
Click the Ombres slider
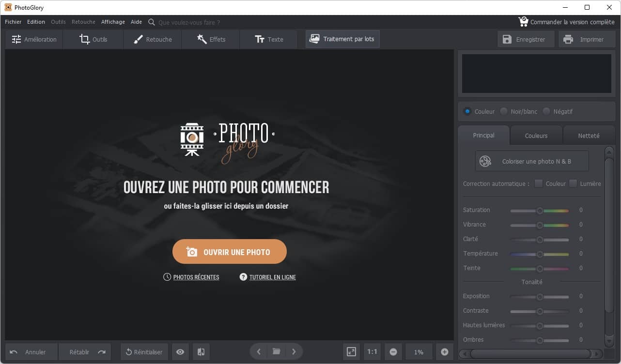click(x=540, y=340)
